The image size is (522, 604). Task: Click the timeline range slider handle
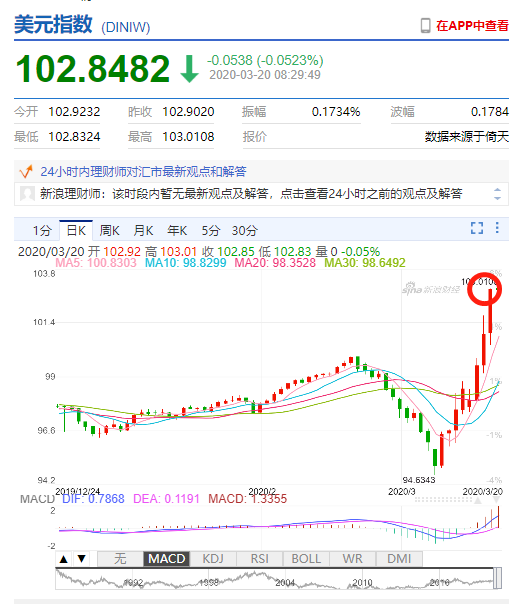(x=497, y=578)
